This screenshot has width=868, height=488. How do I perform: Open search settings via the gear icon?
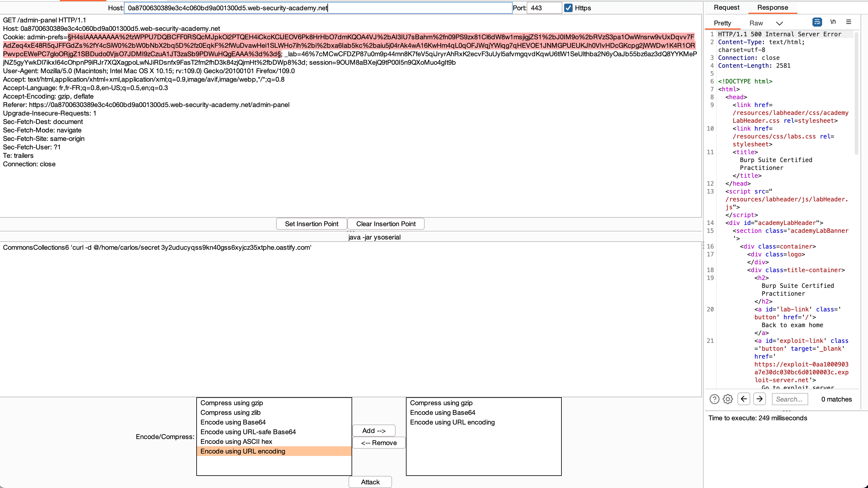pyautogui.click(x=728, y=399)
